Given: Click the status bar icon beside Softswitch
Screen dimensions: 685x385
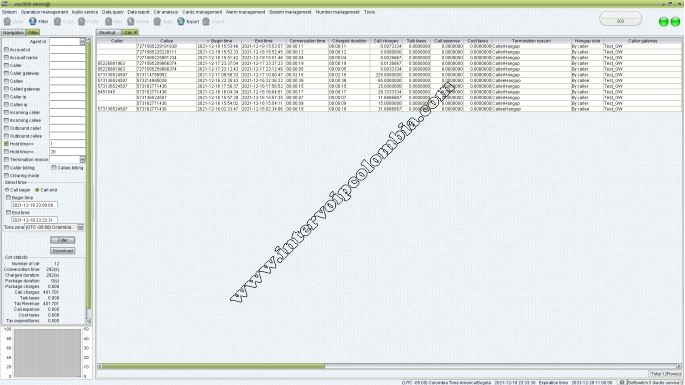Looking at the screenshot, I should coord(622,382).
